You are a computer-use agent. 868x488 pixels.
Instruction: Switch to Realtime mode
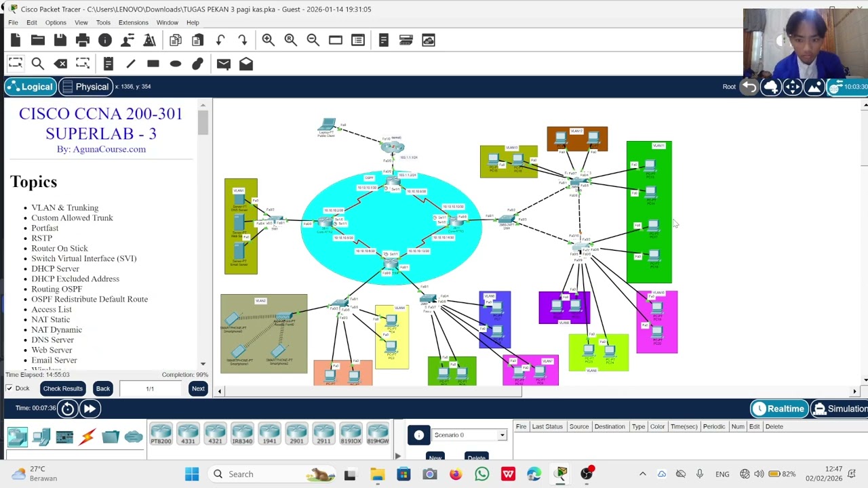[780, 409]
